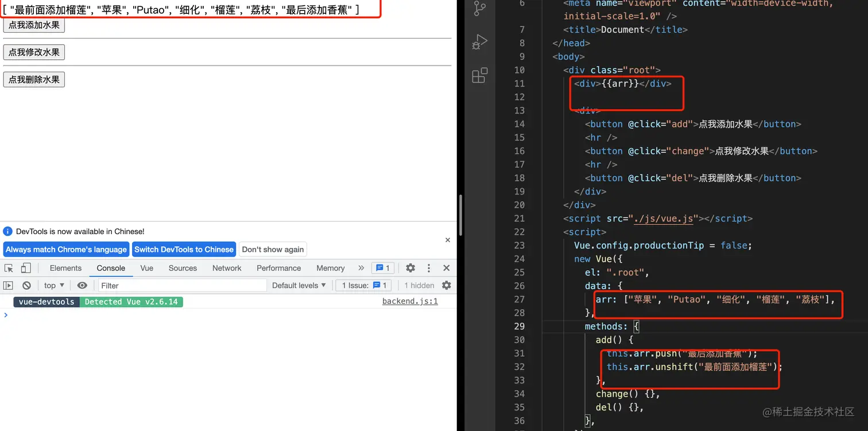
Task: Open the 'top' JavaScript context dropdown
Action: (54, 285)
